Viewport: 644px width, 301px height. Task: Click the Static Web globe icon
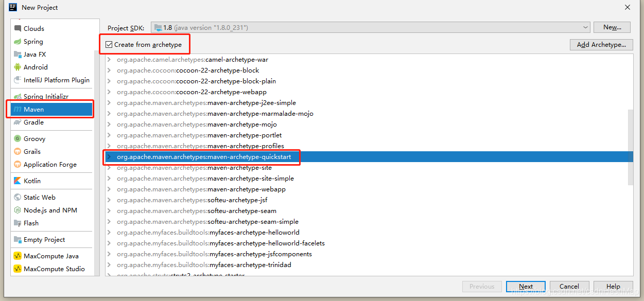[x=18, y=198]
